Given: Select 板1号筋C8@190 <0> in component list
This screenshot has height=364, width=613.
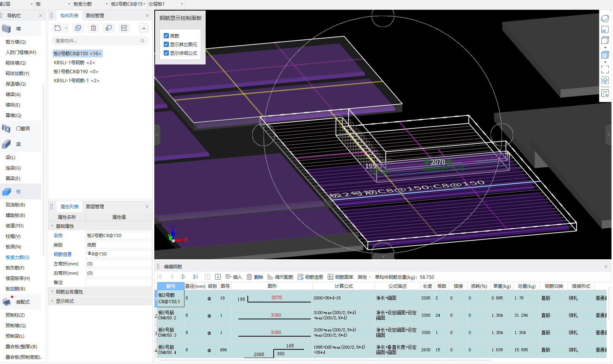Looking at the screenshot, I should [x=76, y=72].
